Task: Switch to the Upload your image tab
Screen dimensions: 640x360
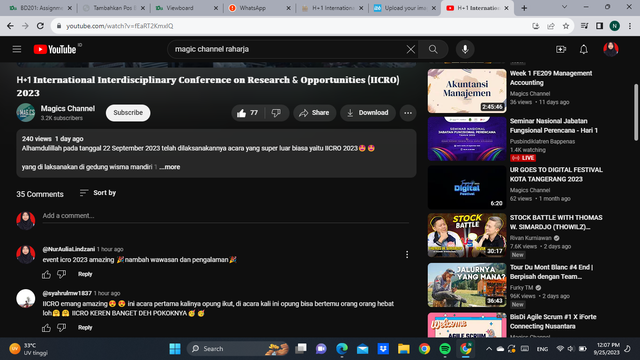Action: tap(405, 8)
